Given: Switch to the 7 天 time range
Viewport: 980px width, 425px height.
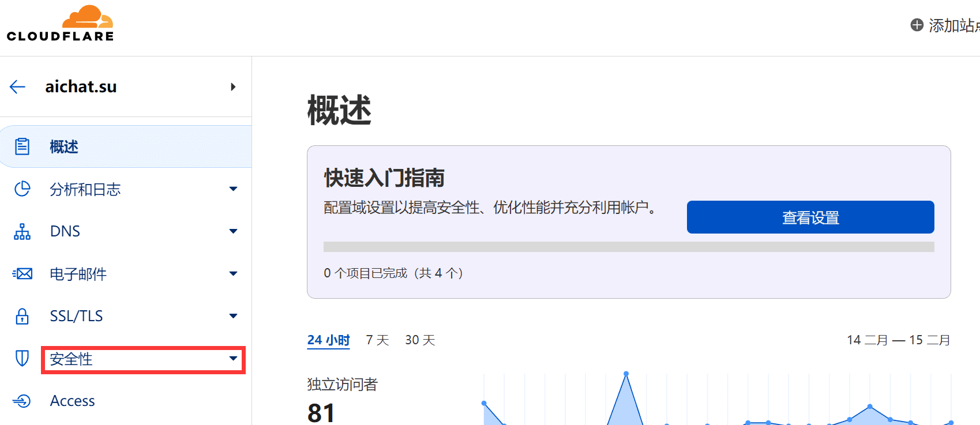Looking at the screenshot, I should (x=377, y=340).
